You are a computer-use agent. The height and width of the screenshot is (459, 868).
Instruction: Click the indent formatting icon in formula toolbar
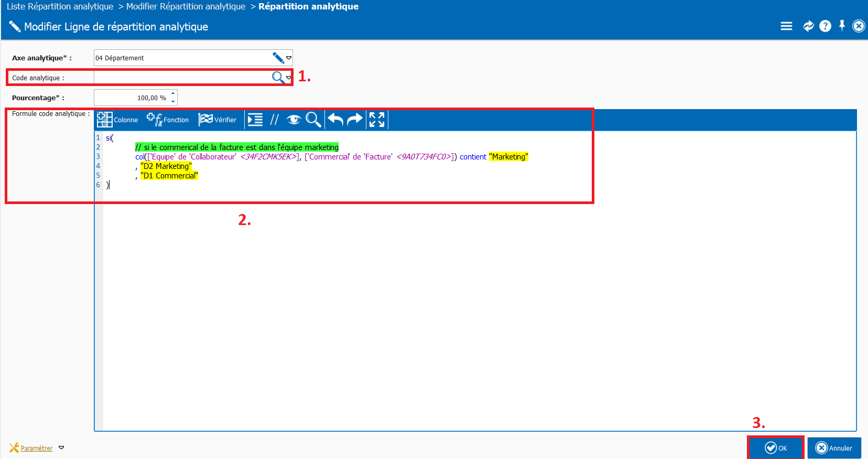(255, 120)
